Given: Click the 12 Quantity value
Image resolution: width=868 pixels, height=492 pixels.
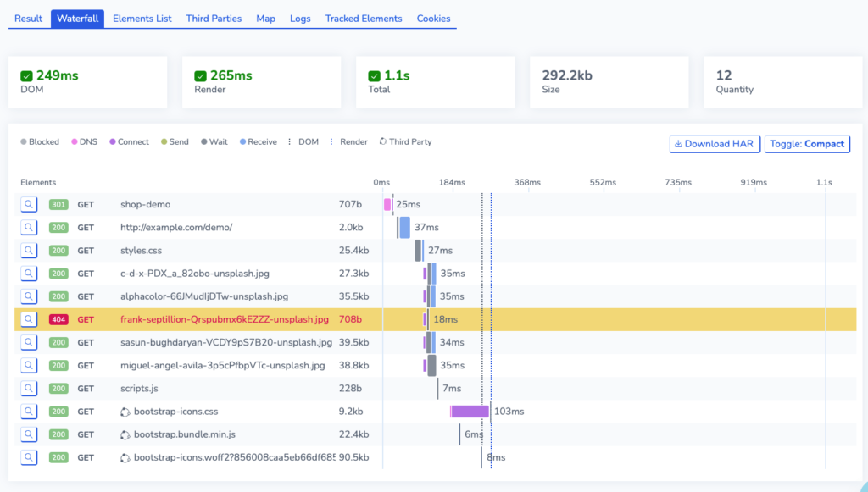Looking at the screenshot, I should [x=724, y=75].
